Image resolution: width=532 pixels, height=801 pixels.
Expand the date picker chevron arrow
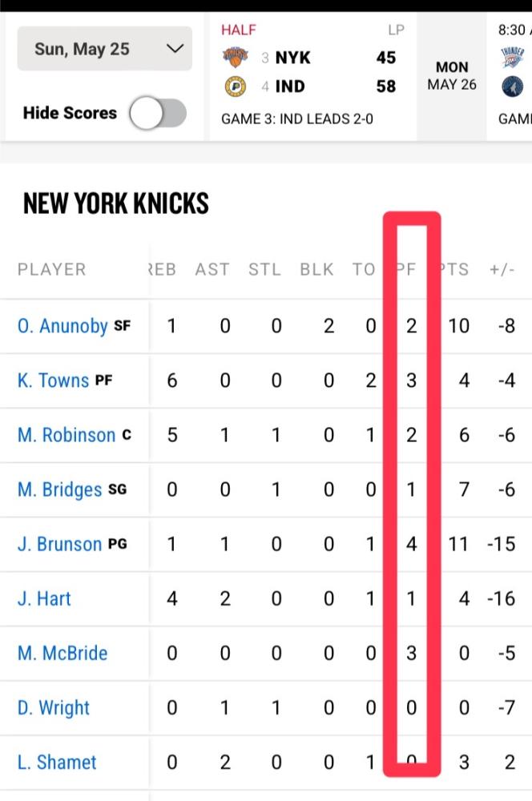click(175, 49)
